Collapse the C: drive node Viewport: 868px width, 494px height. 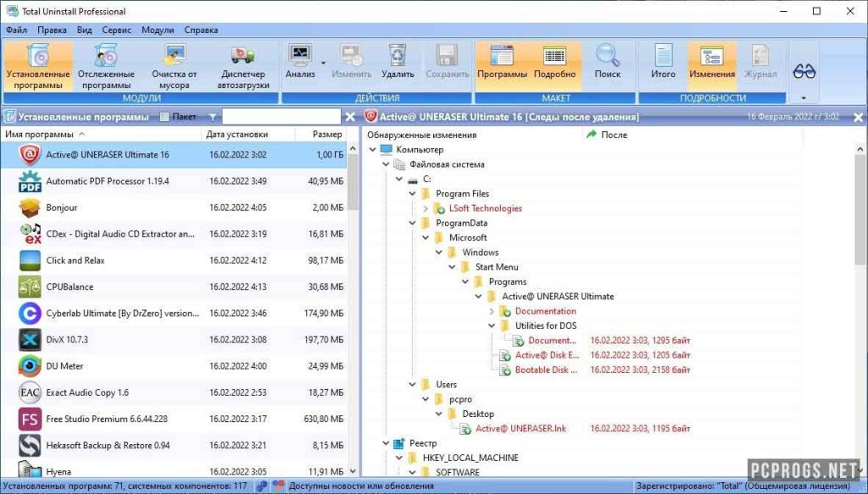tap(399, 180)
